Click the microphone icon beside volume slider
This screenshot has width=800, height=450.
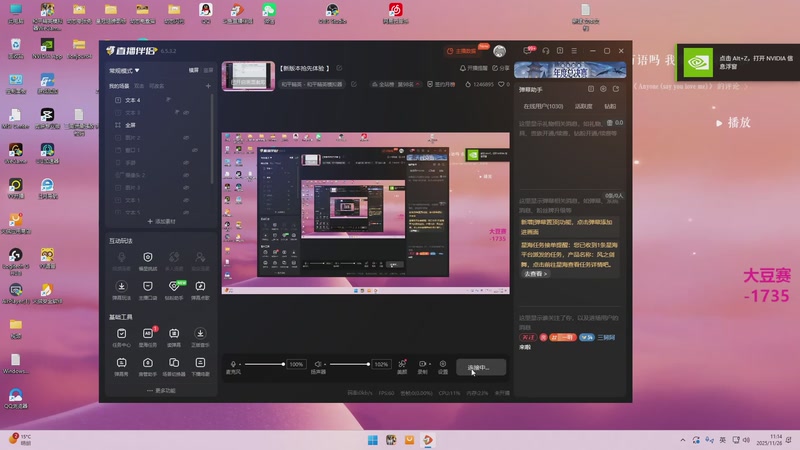click(x=233, y=364)
